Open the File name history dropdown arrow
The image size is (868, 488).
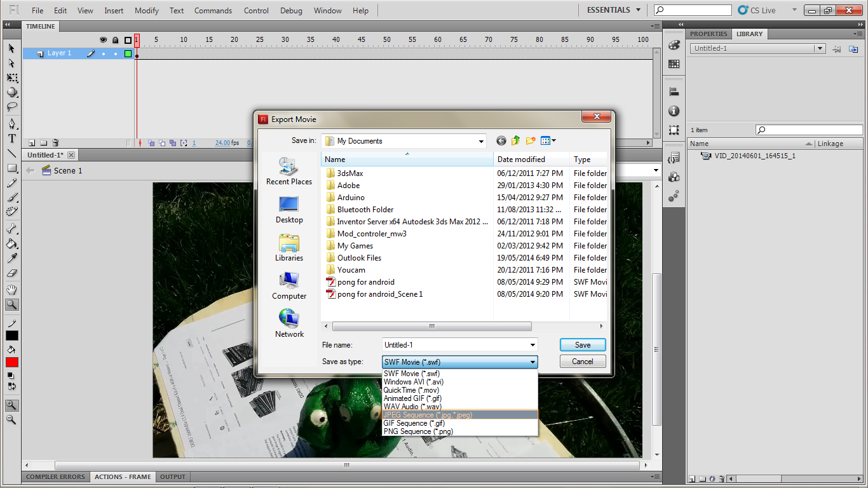[x=532, y=345]
